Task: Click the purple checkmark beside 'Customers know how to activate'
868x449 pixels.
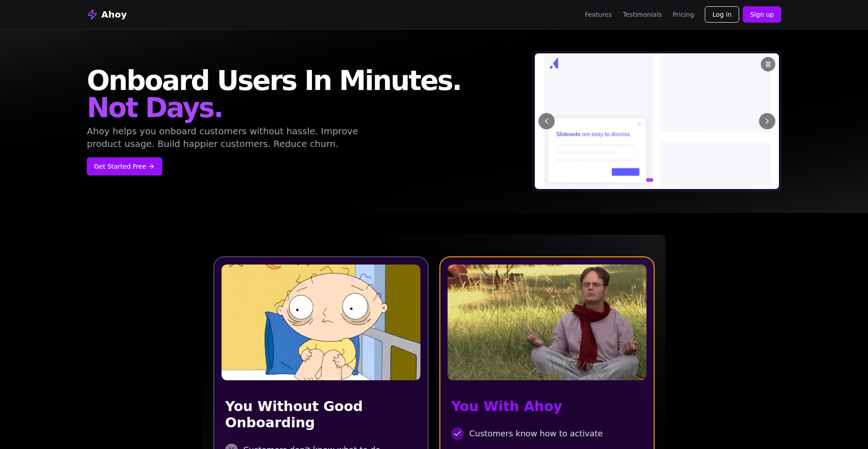Action: (458, 434)
